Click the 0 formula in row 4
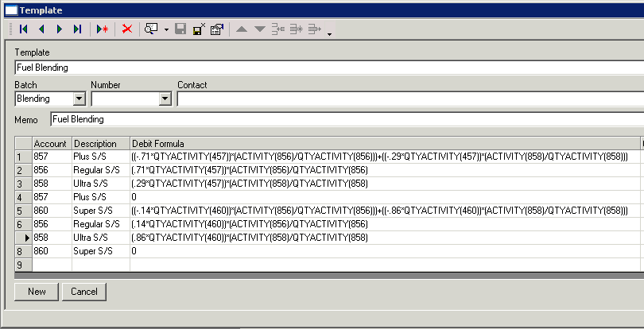Viewport: 644px width, 329px height. (x=386, y=197)
